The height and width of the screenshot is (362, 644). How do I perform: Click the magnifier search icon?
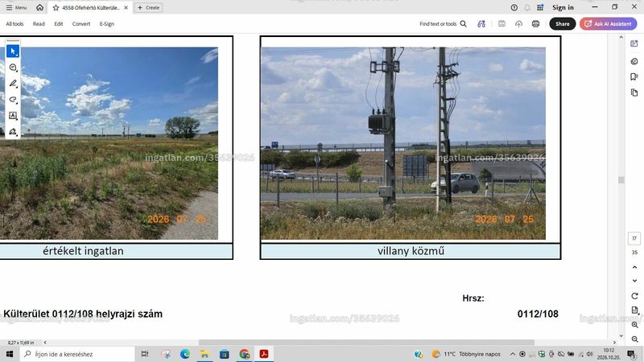464,24
